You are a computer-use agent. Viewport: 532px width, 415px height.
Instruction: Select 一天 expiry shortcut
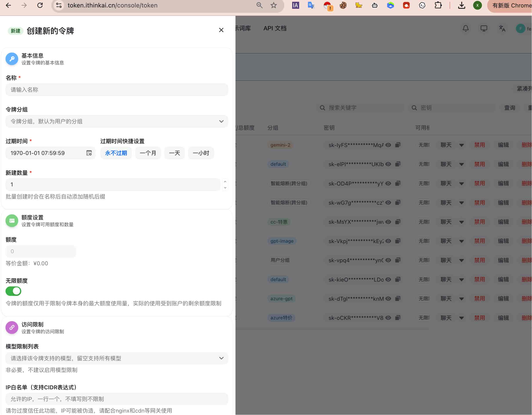[175, 153]
